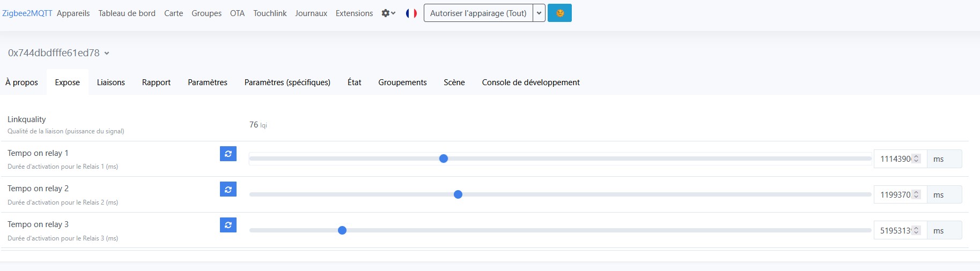
Task: Open the Carte network map
Action: point(174,13)
